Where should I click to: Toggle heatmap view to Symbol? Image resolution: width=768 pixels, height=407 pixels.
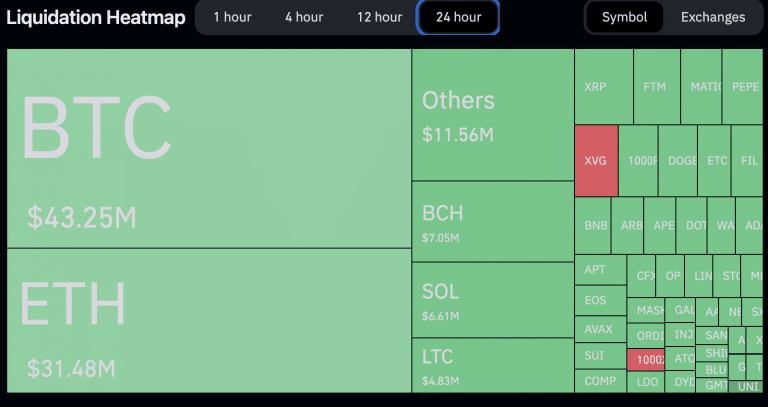click(624, 17)
